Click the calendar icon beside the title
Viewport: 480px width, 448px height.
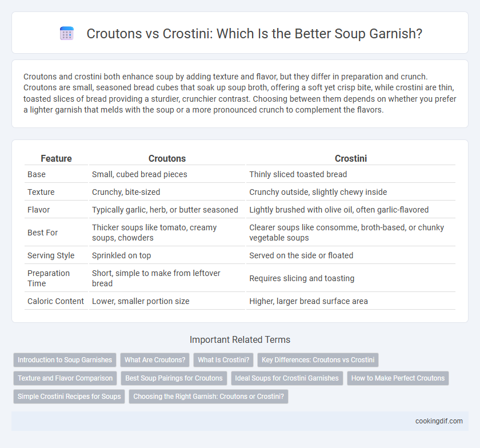(67, 33)
